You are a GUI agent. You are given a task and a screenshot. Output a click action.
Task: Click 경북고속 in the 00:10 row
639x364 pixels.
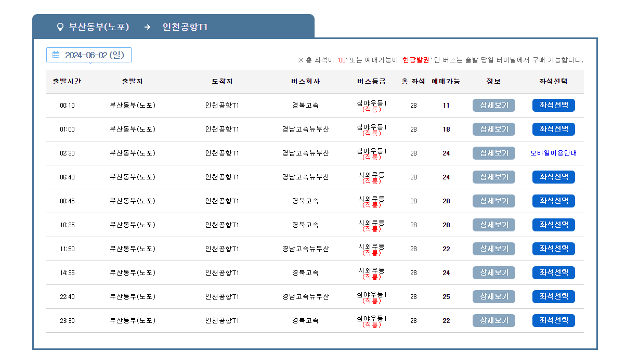pos(306,106)
